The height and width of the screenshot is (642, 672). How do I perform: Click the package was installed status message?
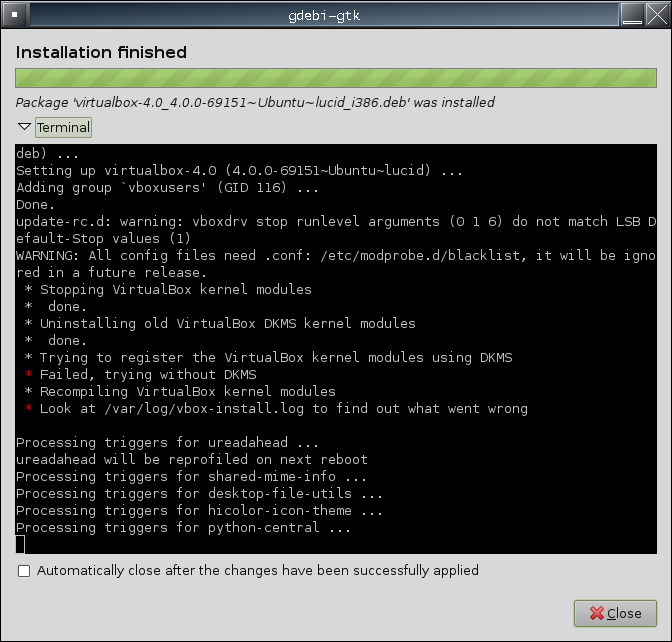(x=255, y=103)
